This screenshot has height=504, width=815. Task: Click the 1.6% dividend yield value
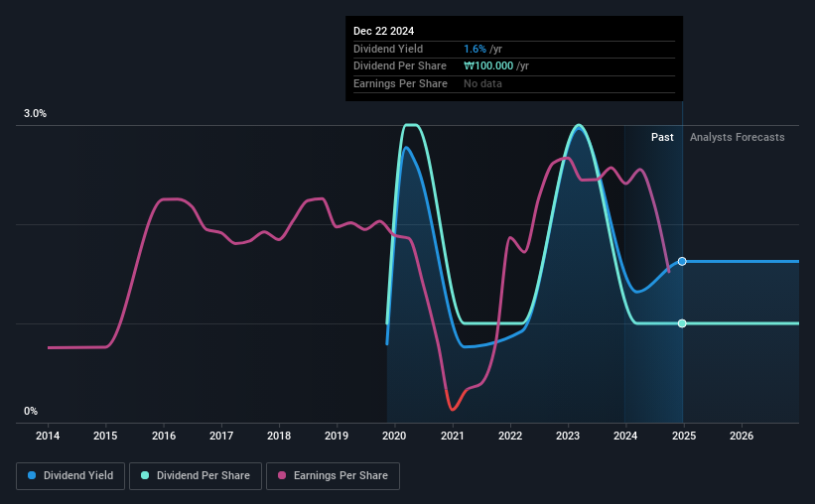(475, 49)
